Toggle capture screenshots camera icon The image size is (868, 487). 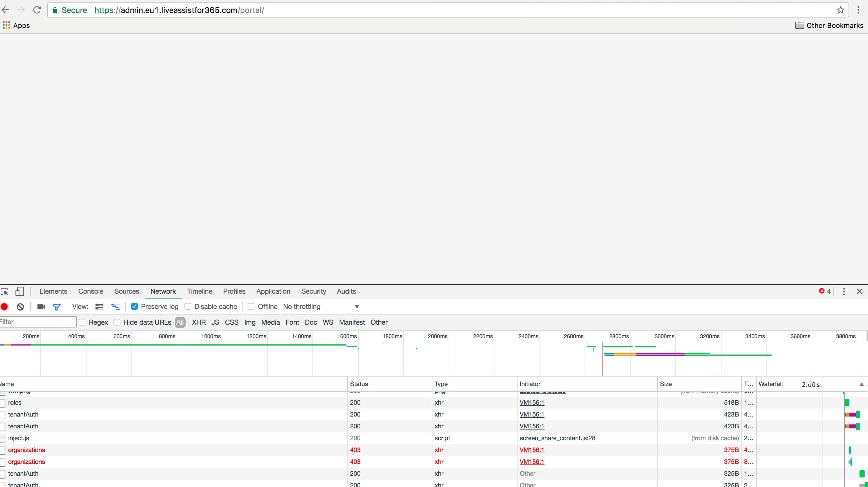pyautogui.click(x=41, y=306)
